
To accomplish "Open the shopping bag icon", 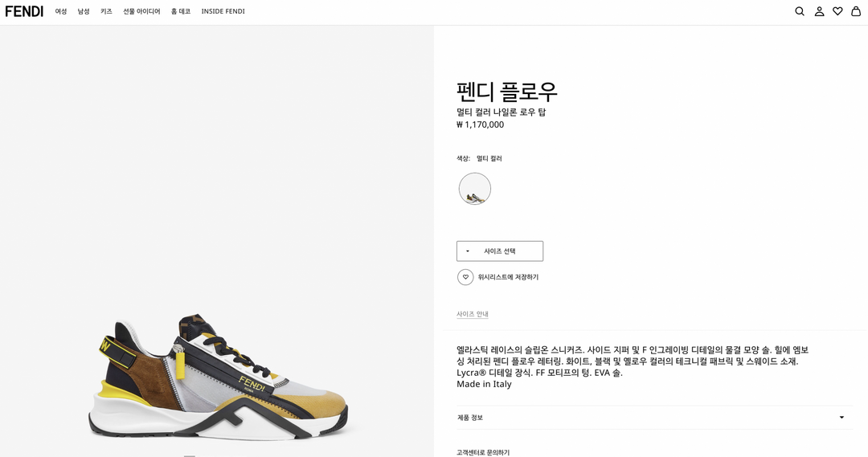I will [x=856, y=11].
